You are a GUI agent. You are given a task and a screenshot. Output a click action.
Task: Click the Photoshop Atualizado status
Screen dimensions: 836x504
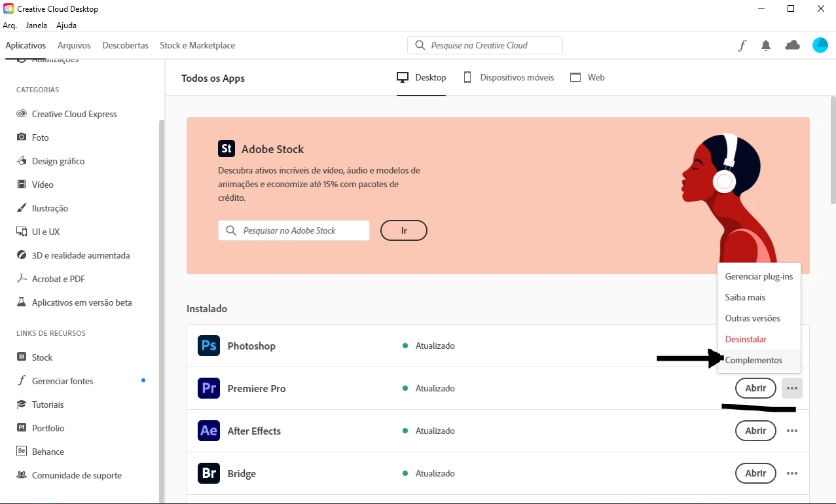pyautogui.click(x=429, y=346)
